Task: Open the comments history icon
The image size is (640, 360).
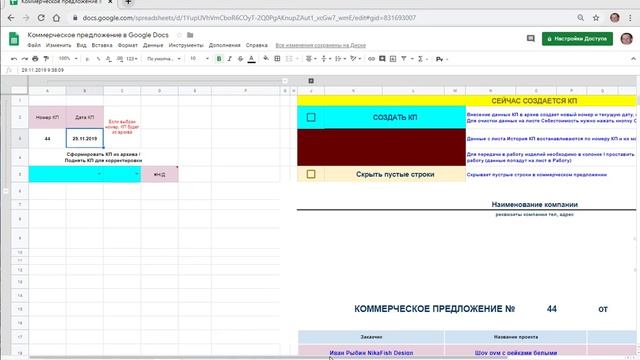Action: (531, 38)
